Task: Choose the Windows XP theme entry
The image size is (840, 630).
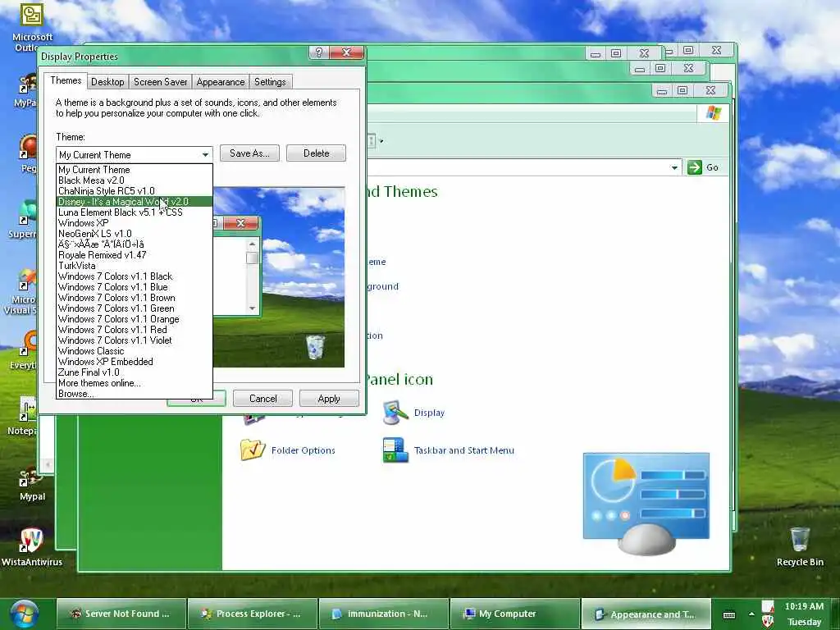Action: click(134, 223)
